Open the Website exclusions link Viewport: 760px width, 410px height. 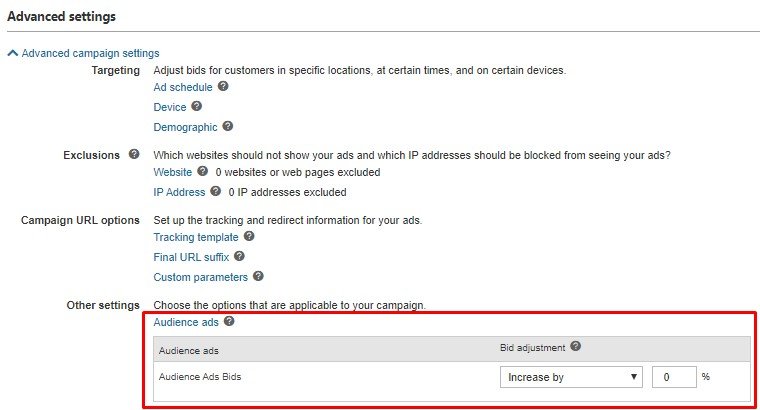(173, 172)
